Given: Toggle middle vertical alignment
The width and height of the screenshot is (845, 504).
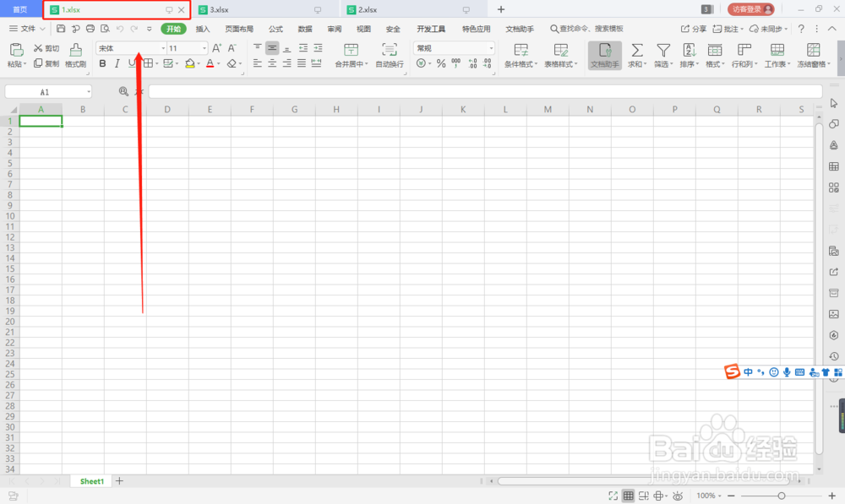Looking at the screenshot, I should (272, 48).
